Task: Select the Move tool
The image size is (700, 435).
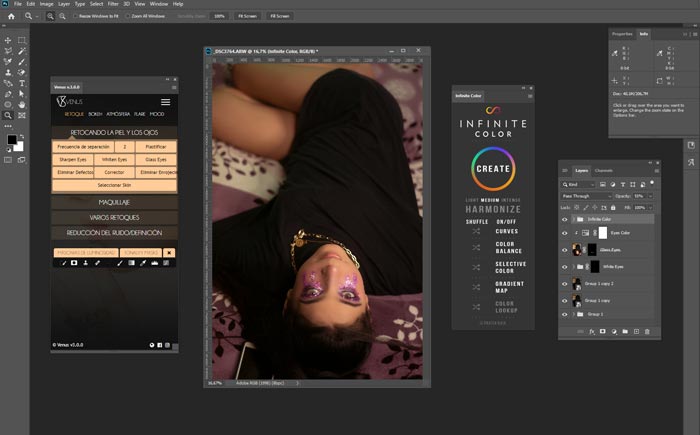Action: (x=8, y=40)
